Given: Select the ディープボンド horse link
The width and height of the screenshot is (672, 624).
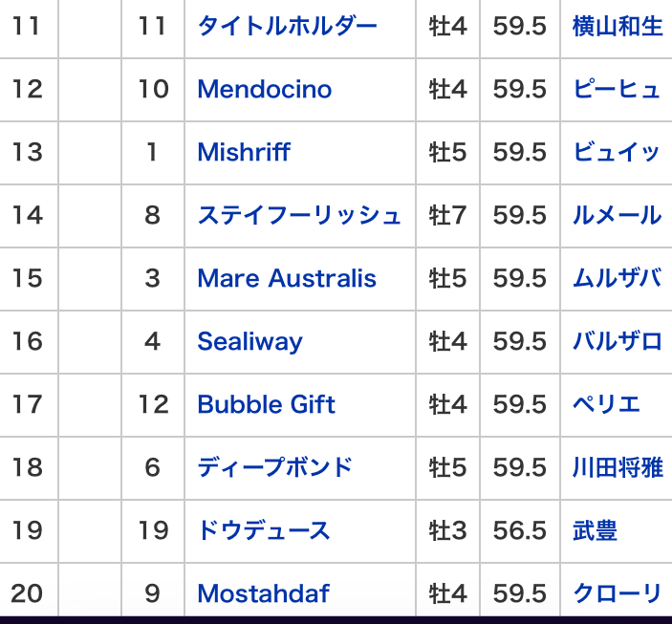Looking at the screenshot, I should click(x=275, y=467).
